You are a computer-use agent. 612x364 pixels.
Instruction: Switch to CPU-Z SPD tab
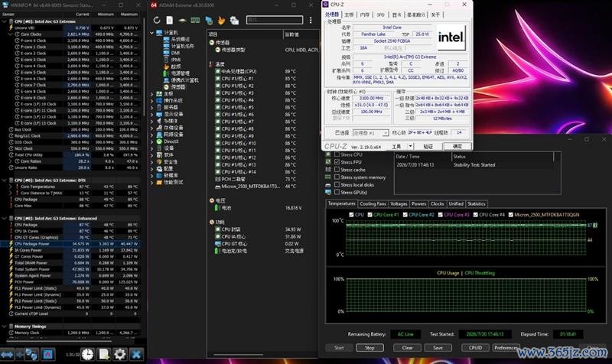tap(380, 15)
